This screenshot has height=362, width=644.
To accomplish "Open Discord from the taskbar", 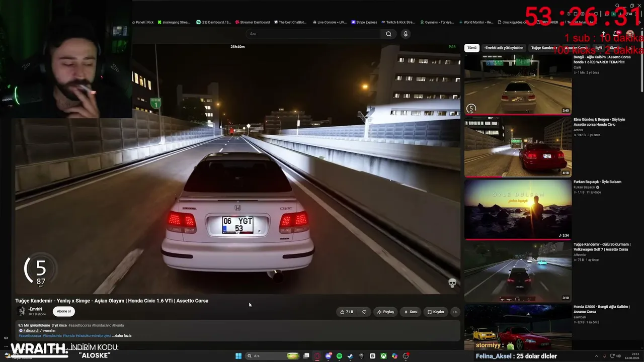I will point(328,356).
